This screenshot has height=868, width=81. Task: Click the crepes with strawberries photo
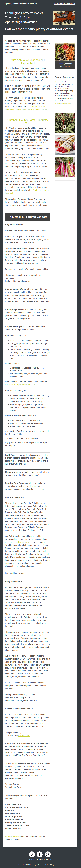click(x=65, y=145)
